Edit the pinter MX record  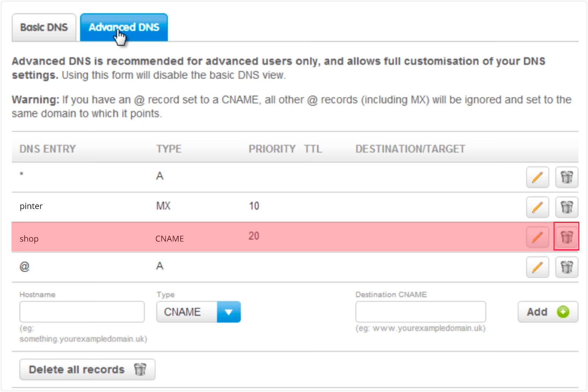tap(537, 207)
